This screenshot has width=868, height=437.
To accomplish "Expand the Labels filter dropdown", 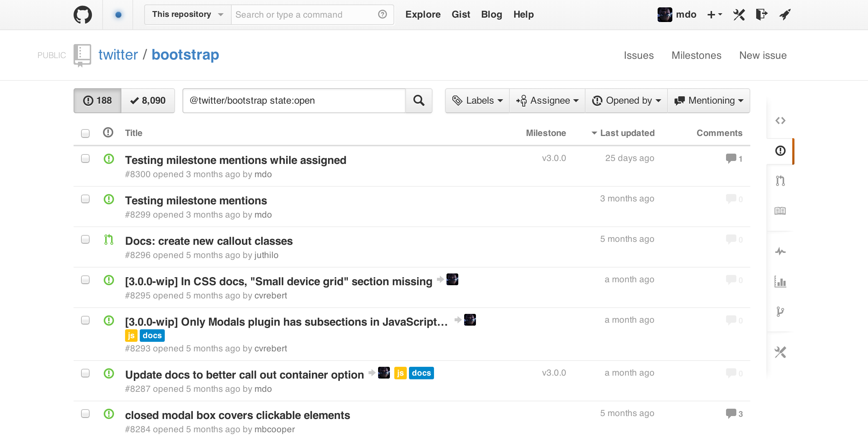I will pyautogui.click(x=477, y=100).
